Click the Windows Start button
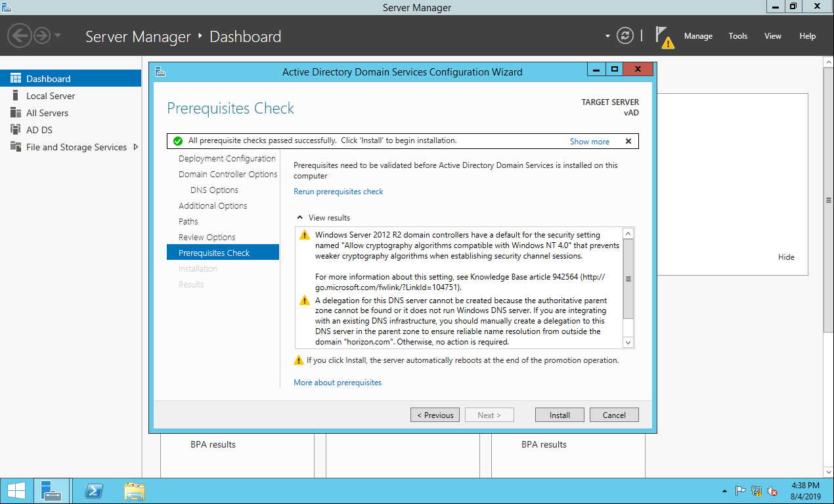The width and height of the screenshot is (834, 504). coord(16,491)
